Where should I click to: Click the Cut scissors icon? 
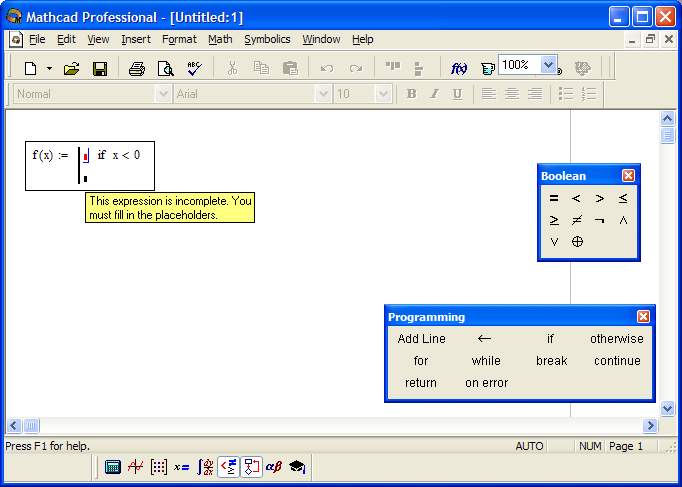click(233, 68)
